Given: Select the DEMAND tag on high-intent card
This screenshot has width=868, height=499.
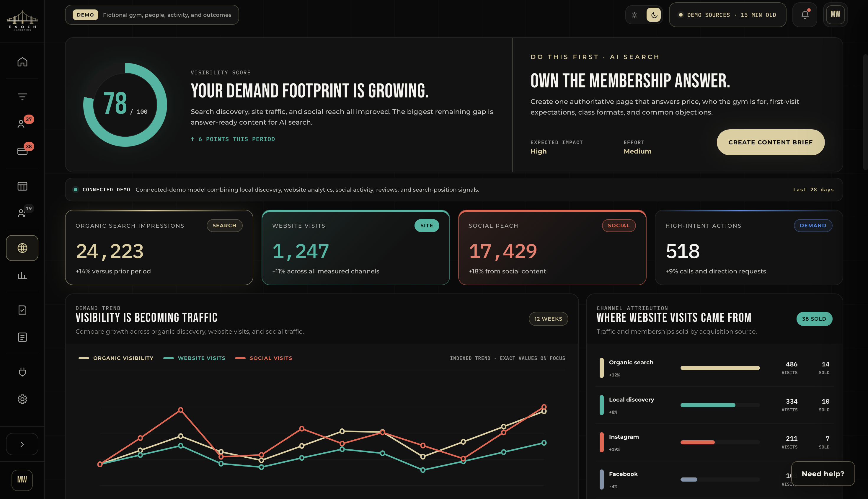Looking at the screenshot, I should click(813, 226).
